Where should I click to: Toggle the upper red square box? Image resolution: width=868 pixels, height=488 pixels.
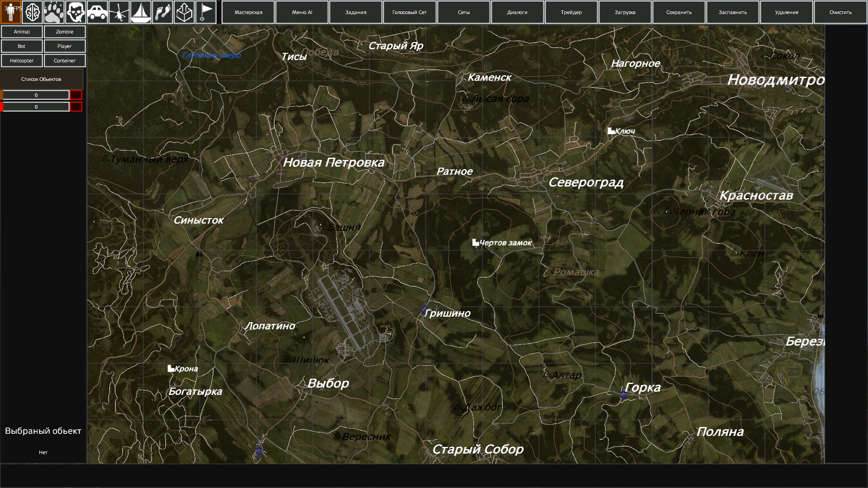tap(76, 95)
